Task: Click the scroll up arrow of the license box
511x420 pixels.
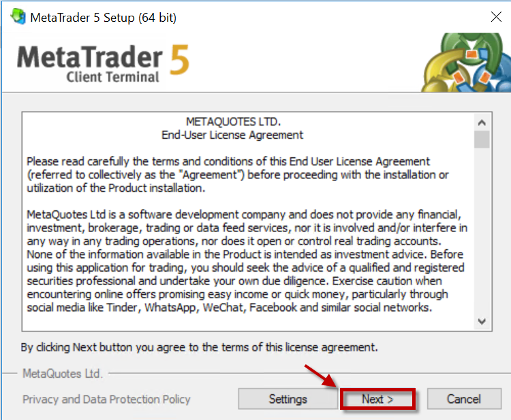Action: point(482,123)
